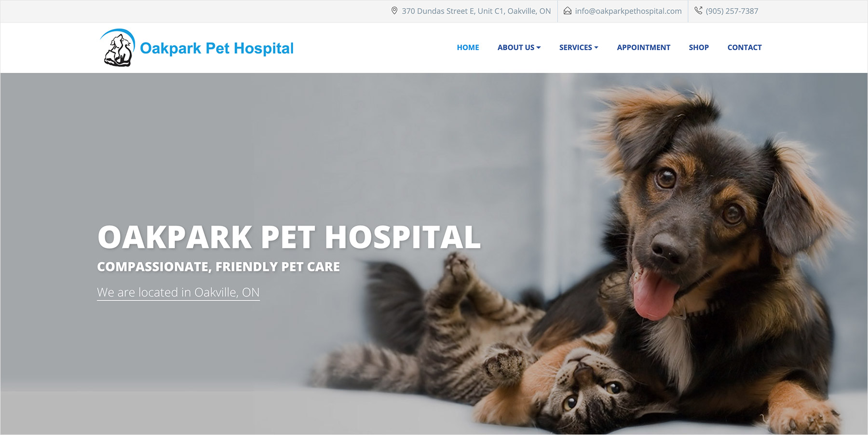Expand the Services dropdown arrow

point(597,47)
